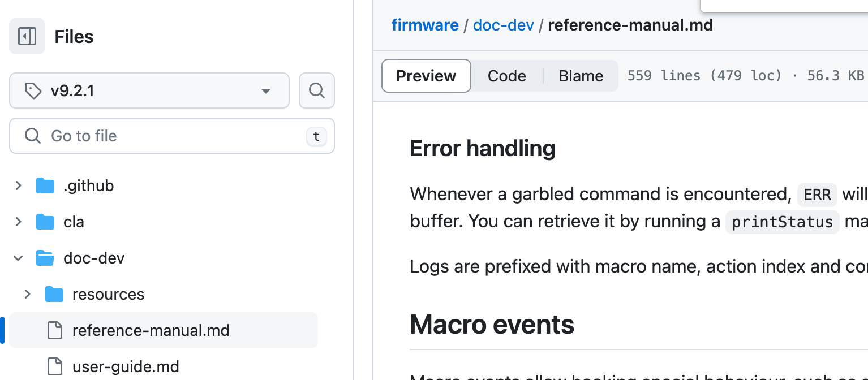Click the resources folder icon
The height and width of the screenshot is (380, 868).
(54, 295)
